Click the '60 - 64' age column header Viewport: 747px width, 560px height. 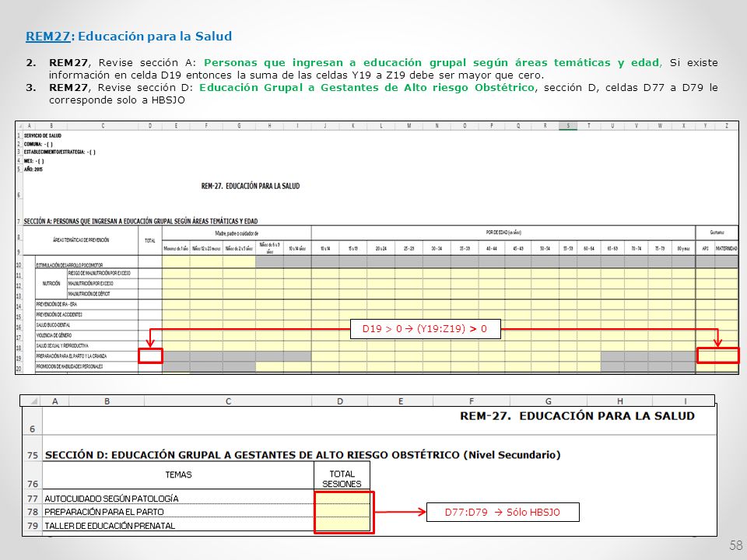point(589,248)
